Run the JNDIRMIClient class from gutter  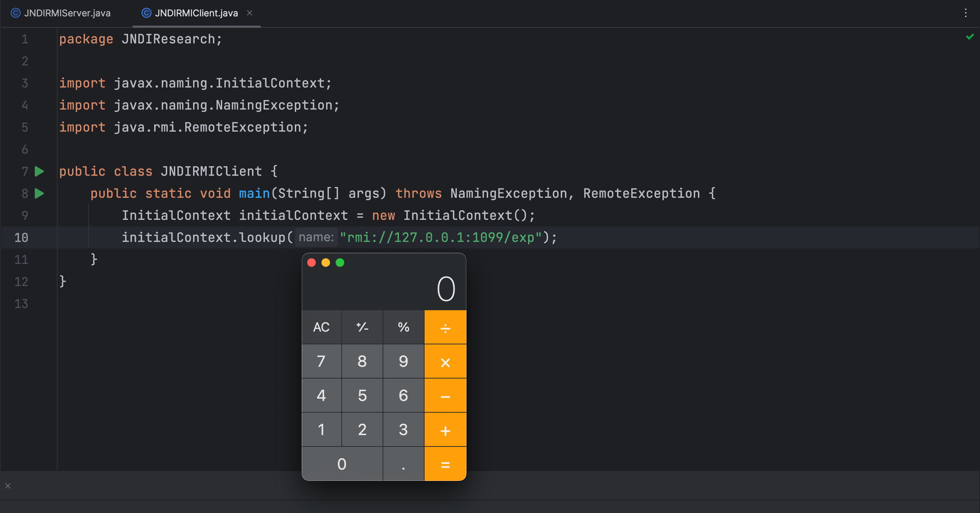39,171
